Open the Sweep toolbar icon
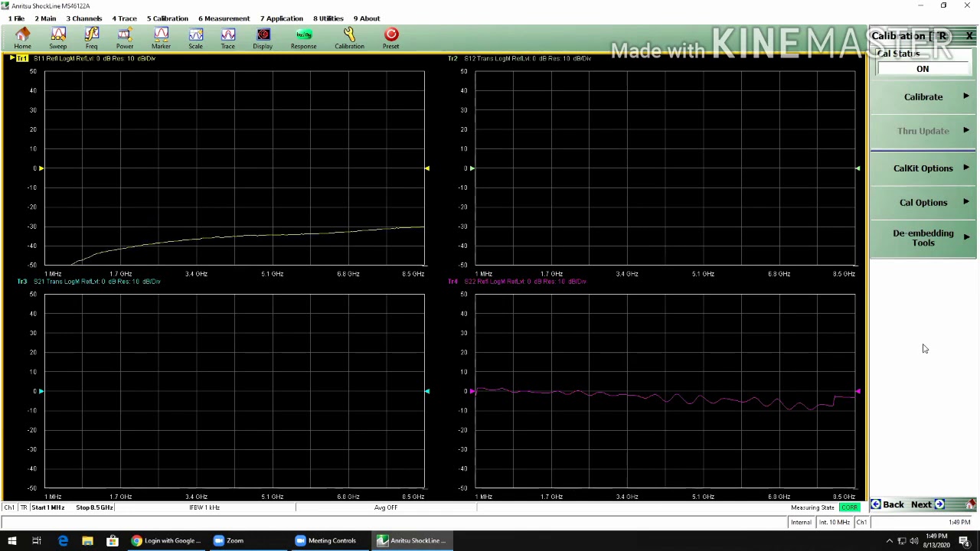The height and width of the screenshot is (551, 980). [x=58, y=38]
